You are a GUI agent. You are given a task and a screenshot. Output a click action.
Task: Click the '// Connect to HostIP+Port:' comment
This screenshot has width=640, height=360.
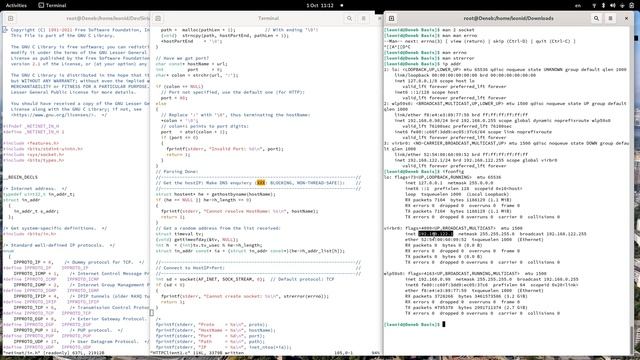(190, 268)
